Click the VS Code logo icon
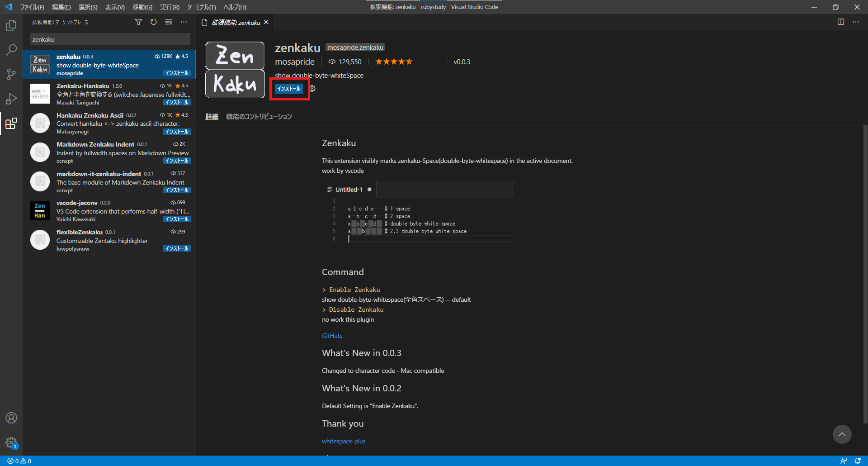 [8, 7]
